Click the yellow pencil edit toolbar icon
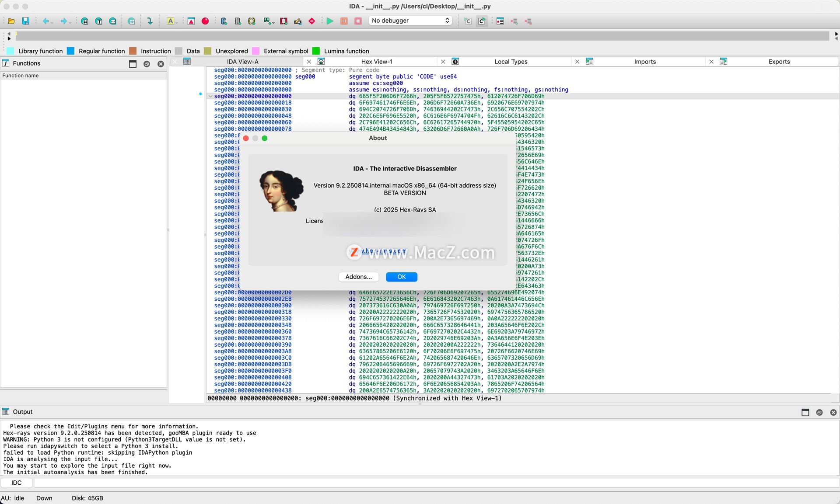The width and height of the screenshot is (840, 504). click(x=298, y=21)
